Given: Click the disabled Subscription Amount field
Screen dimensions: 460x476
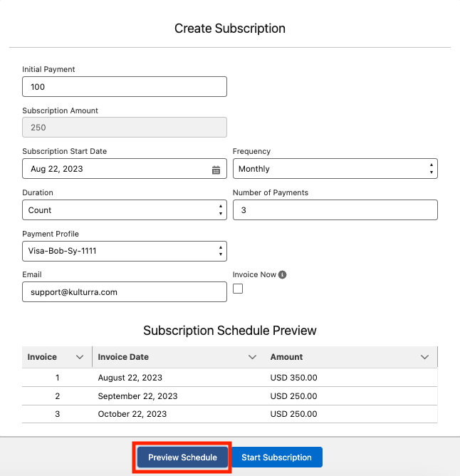Looking at the screenshot, I should click(125, 128).
